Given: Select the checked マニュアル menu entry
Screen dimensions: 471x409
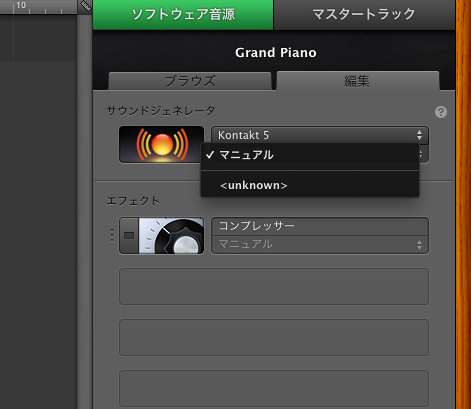Looking at the screenshot, I should 310,155.
